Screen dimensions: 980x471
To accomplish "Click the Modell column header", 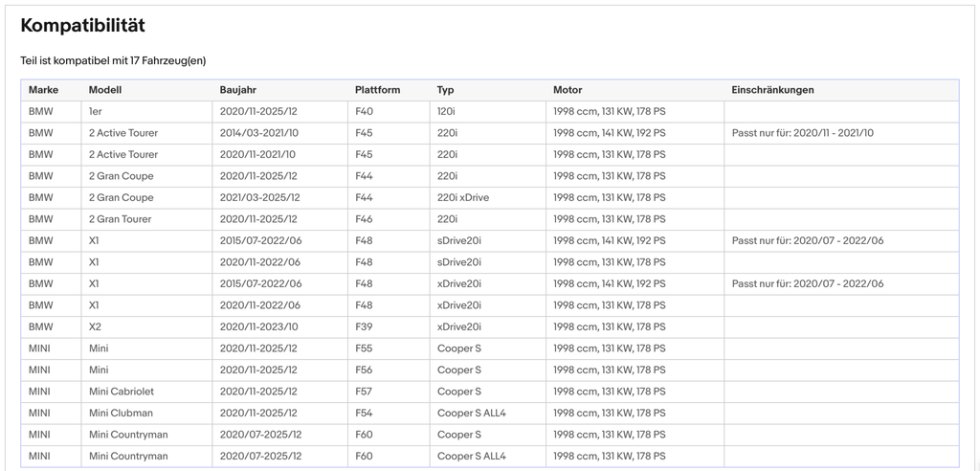I will pyautogui.click(x=105, y=90).
